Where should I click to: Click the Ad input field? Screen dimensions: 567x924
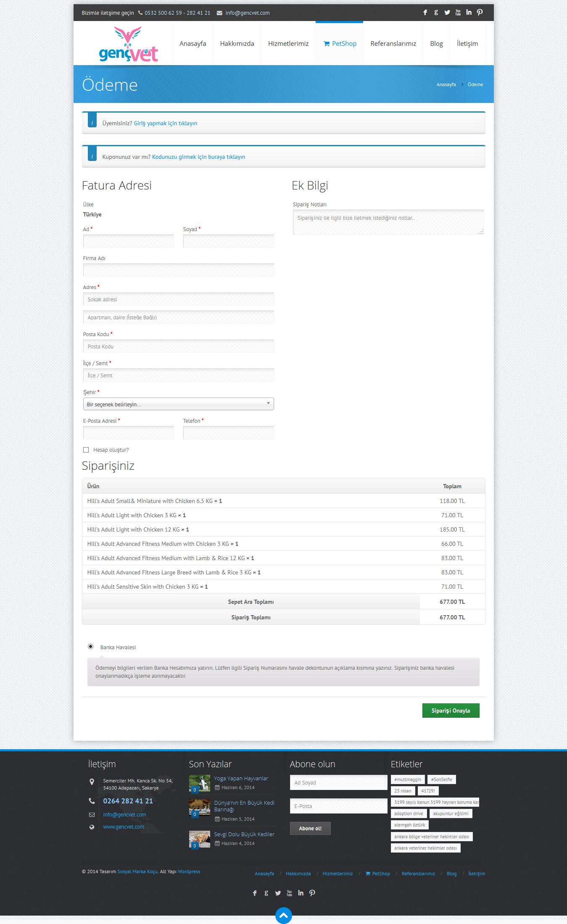click(129, 241)
